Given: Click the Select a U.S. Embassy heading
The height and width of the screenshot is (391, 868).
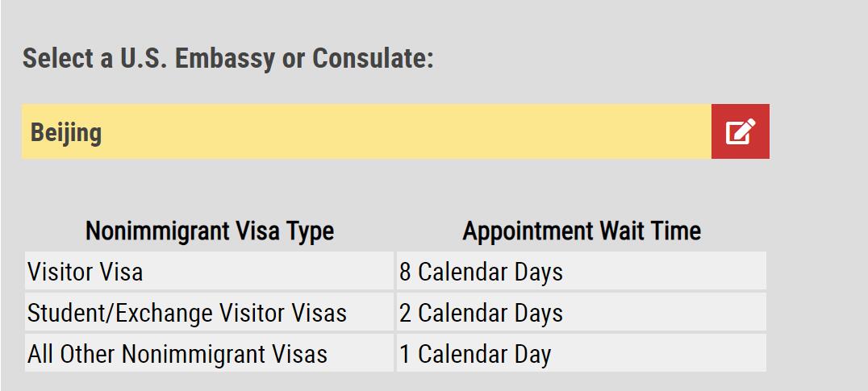Looking at the screenshot, I should 228,59.
